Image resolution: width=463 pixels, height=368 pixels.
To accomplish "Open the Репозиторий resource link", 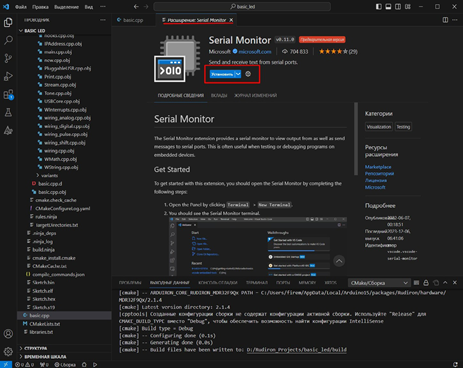I will tap(379, 173).
